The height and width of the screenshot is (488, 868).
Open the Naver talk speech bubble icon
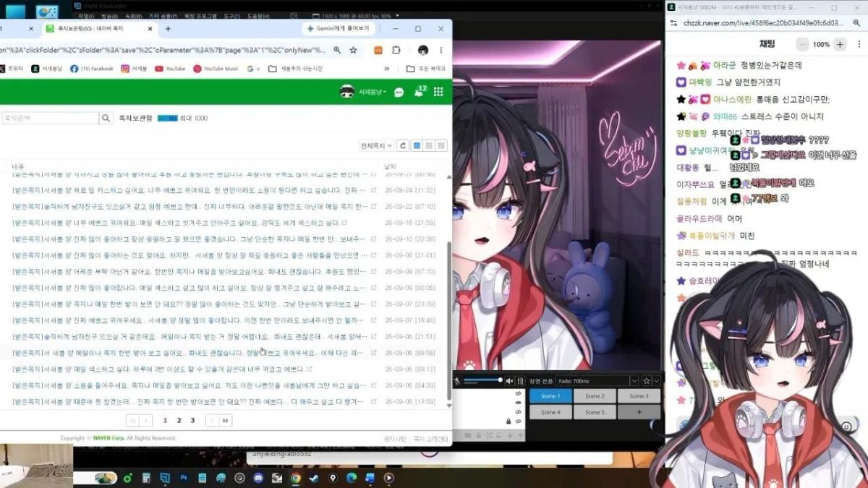click(399, 93)
